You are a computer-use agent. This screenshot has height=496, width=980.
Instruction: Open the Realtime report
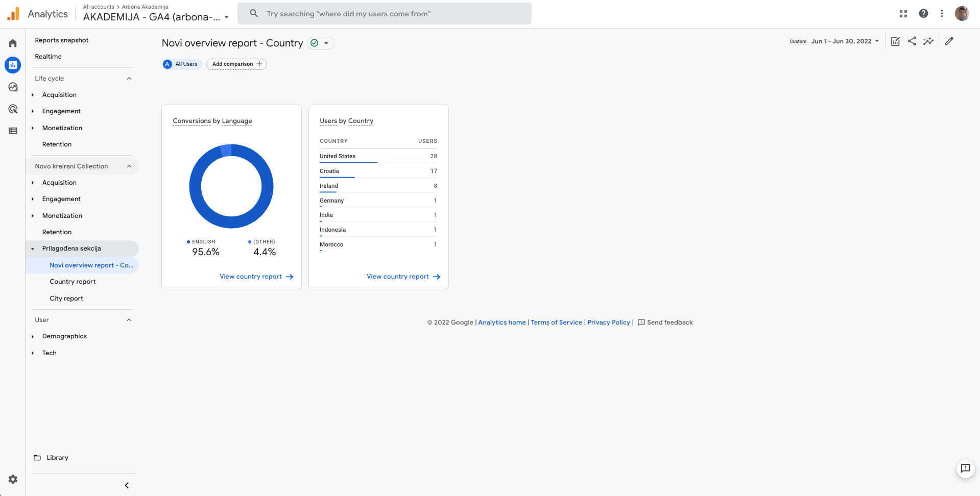(48, 57)
